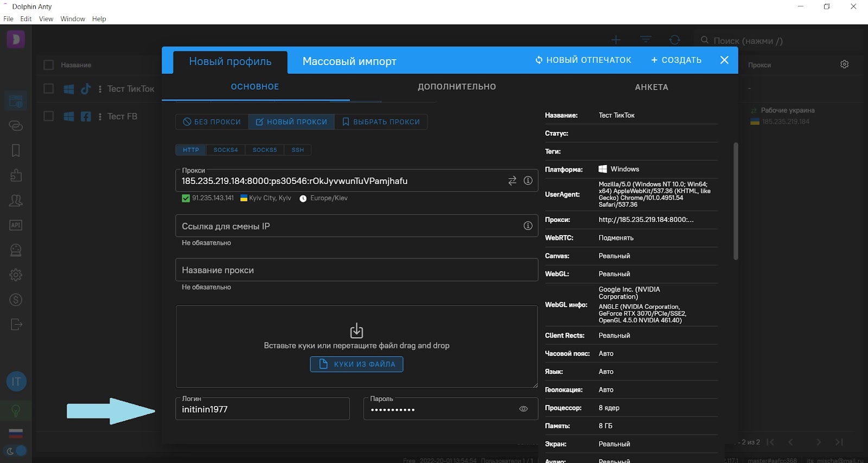The image size is (868, 463).
Task: Choose БЕЗ ПРОКСИ option
Action: click(x=212, y=122)
